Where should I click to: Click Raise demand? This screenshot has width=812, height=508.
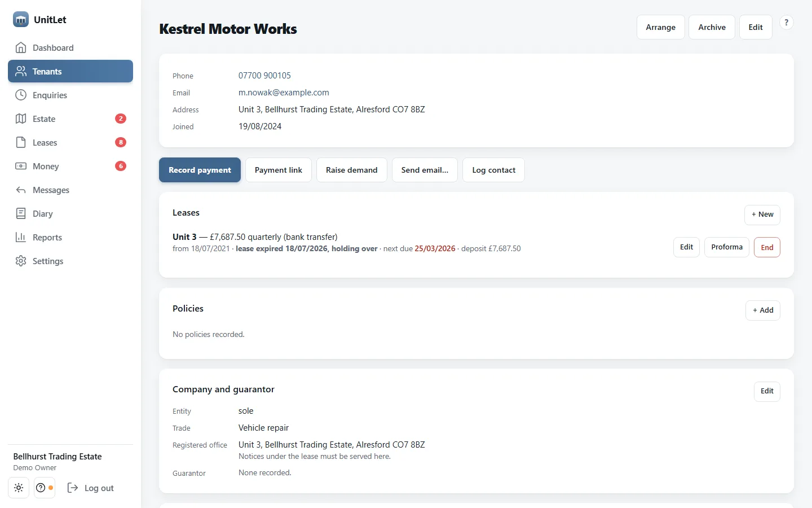352,170
